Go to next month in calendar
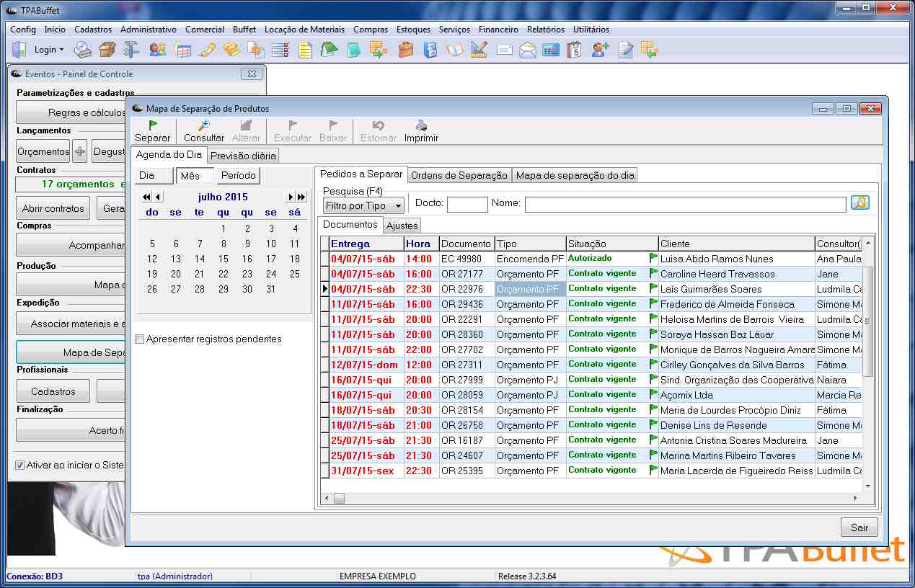 click(x=291, y=197)
